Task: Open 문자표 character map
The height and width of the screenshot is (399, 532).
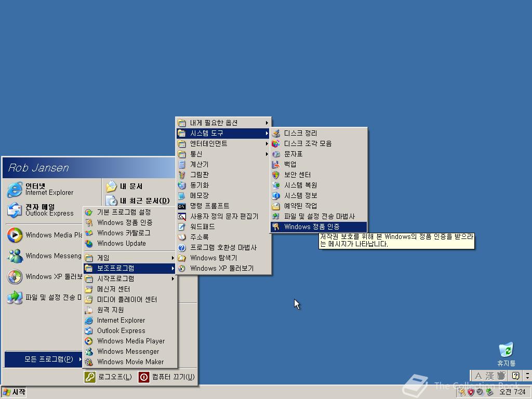Action: point(318,154)
